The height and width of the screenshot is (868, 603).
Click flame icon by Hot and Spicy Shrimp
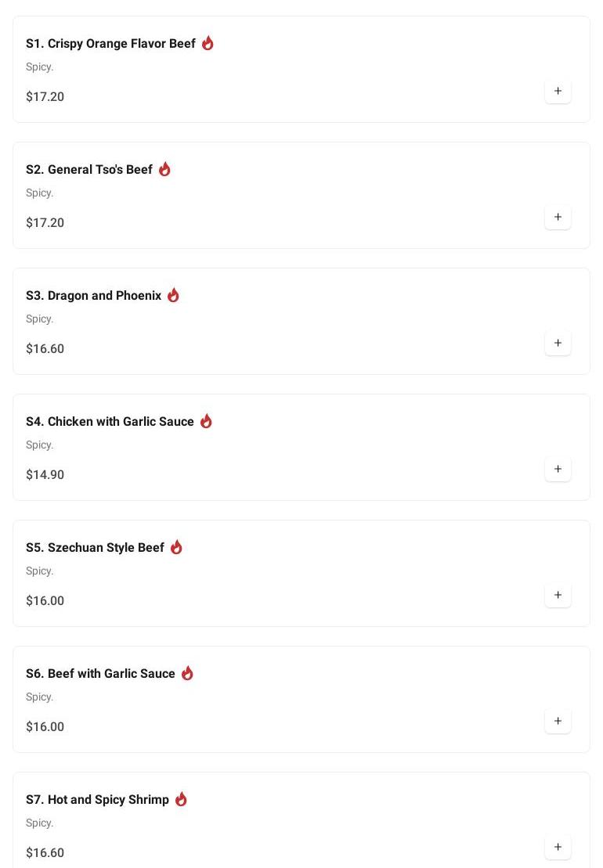(x=181, y=799)
